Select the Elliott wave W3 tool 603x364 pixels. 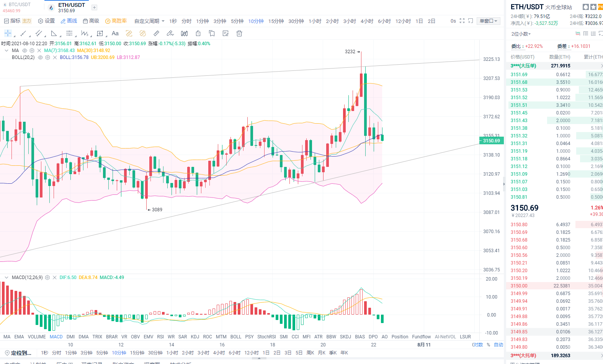[85, 33]
